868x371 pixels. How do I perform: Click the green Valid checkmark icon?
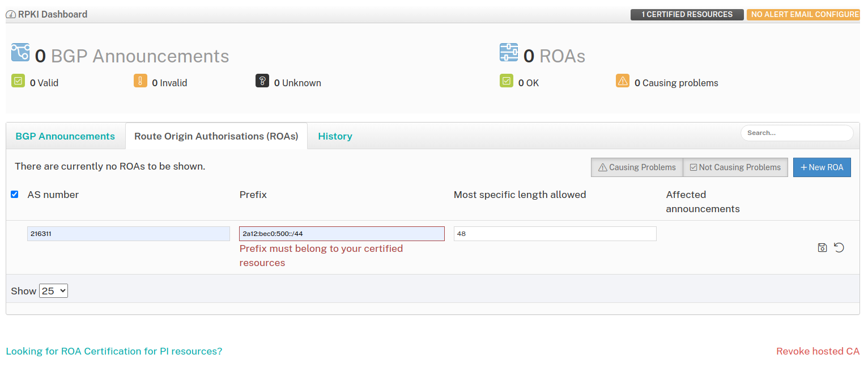tap(18, 81)
